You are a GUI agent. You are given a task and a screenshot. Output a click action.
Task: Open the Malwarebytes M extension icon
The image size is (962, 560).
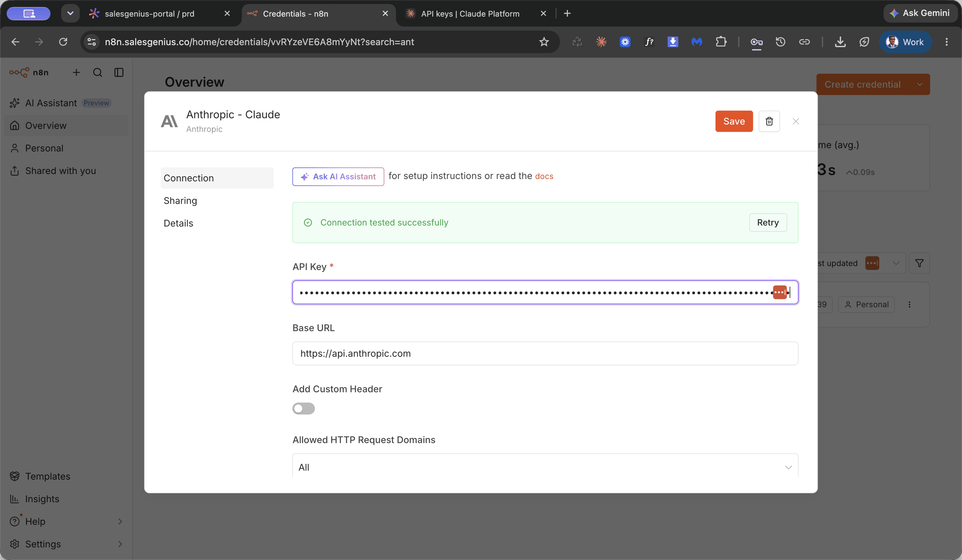click(x=697, y=42)
